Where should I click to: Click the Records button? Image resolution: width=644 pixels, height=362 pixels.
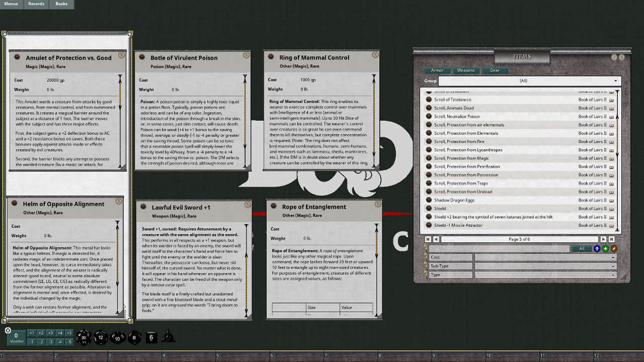click(x=36, y=4)
